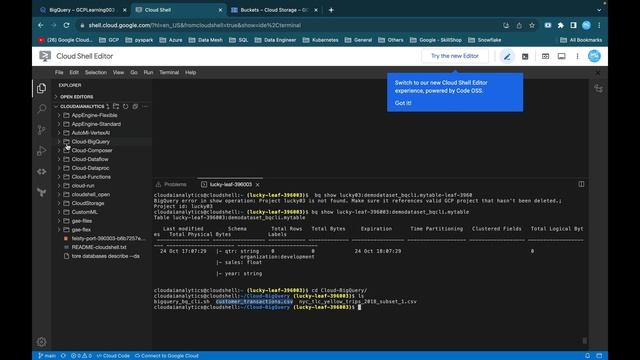The image size is (640, 360).
Task: Open the Source Control view
Action: click(x=42, y=130)
